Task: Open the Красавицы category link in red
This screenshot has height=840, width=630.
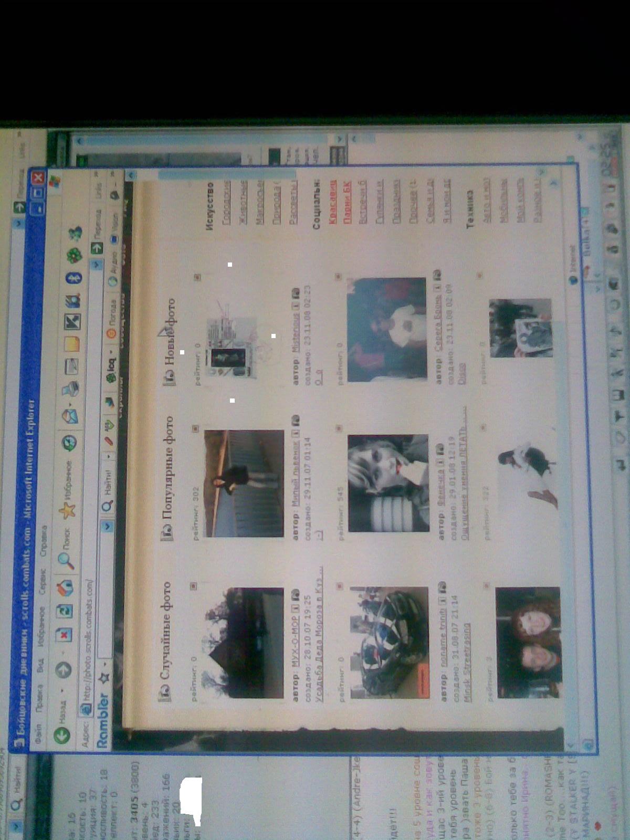Action: pyautogui.click(x=332, y=202)
